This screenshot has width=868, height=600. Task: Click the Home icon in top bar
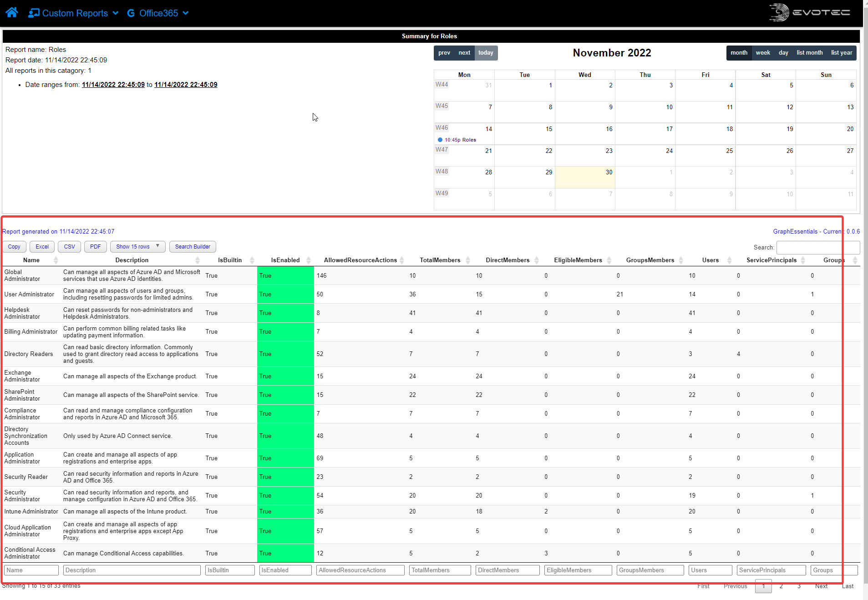tap(12, 12)
